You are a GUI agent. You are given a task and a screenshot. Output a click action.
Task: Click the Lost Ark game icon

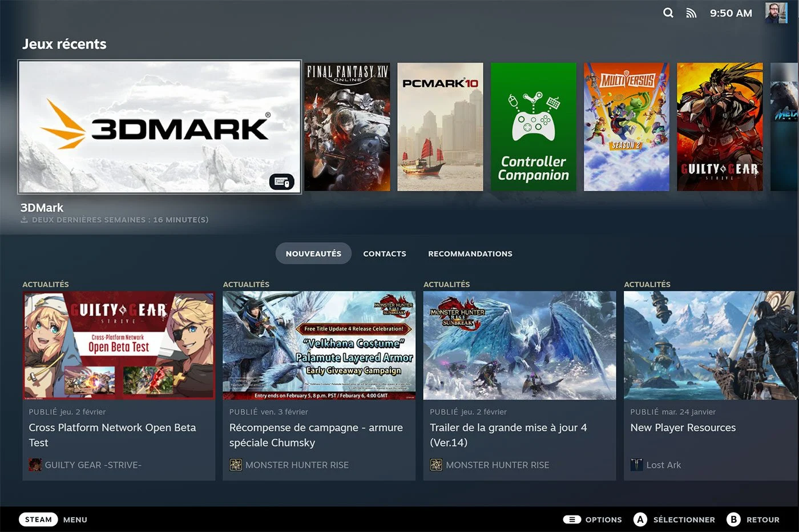pos(636,465)
